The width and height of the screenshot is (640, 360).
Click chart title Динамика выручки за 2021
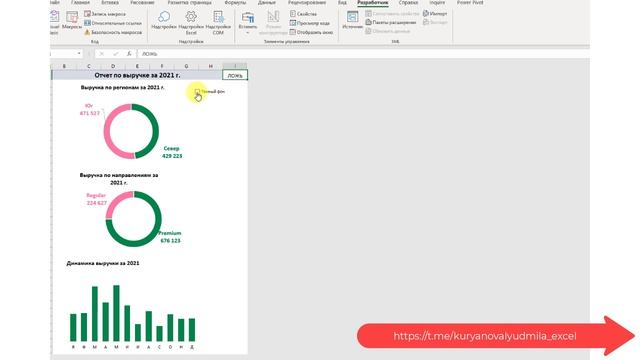103,263
